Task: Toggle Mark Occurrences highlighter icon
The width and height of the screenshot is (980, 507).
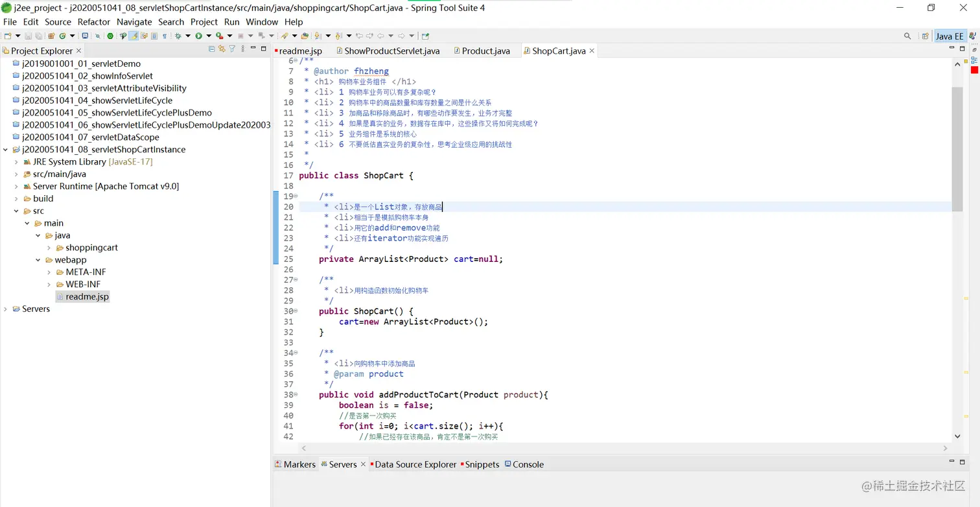Action: [134, 36]
